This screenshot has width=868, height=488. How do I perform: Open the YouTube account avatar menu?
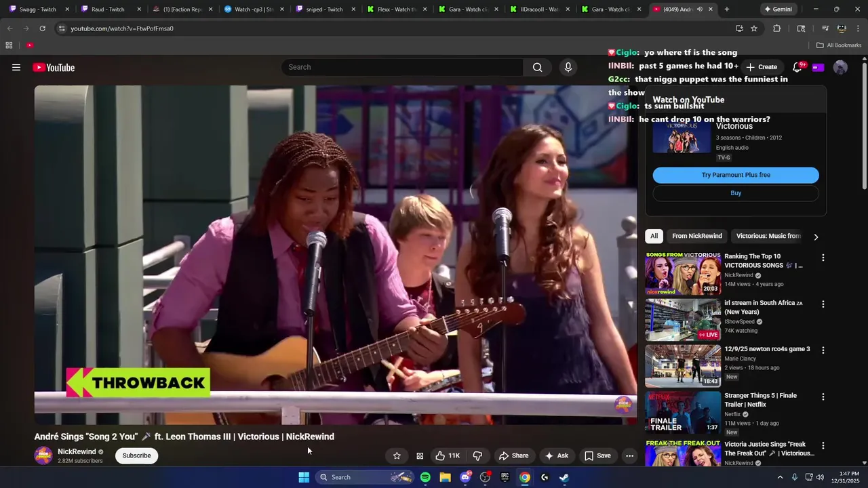click(840, 67)
